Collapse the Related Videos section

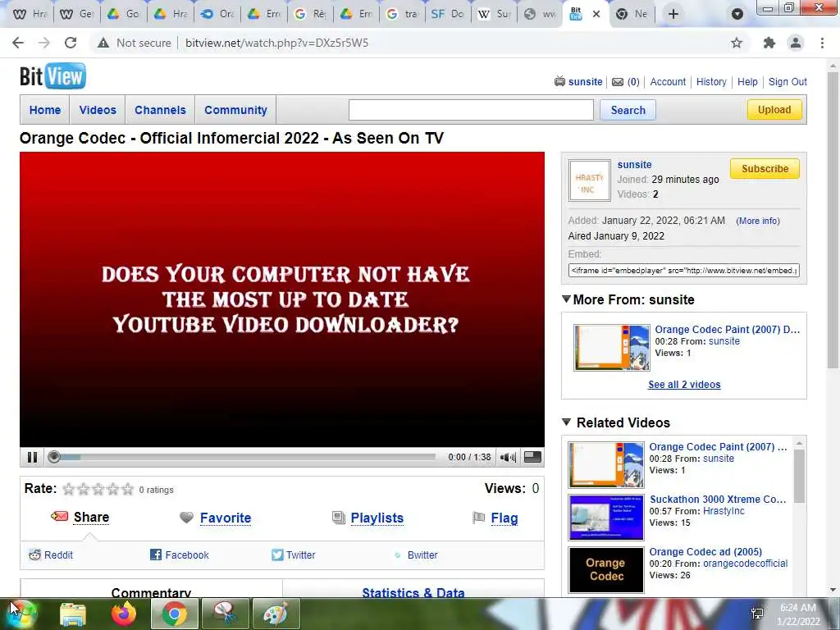[x=566, y=422]
